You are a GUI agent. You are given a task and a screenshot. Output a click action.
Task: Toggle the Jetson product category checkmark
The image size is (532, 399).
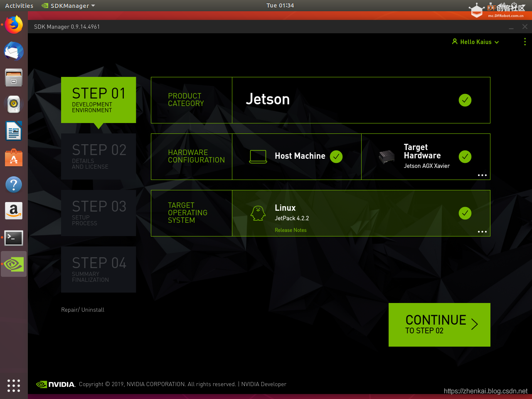pyautogui.click(x=465, y=100)
